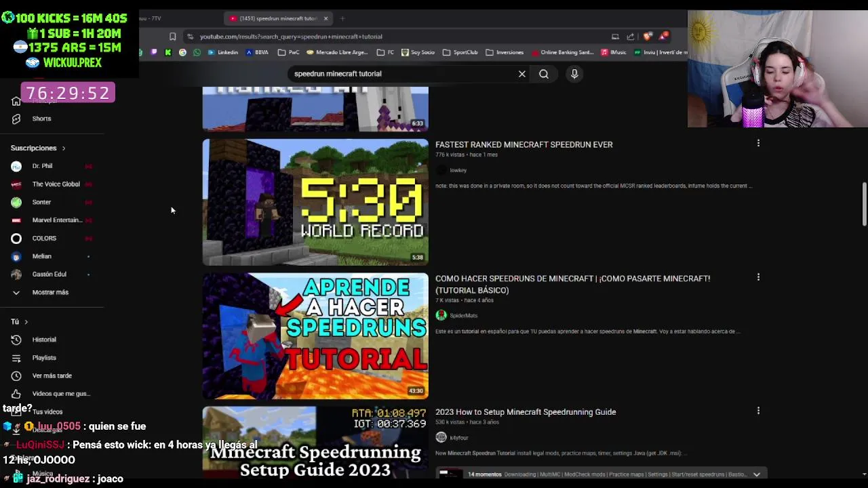This screenshot has width=868, height=488.
Task: Open Brave Rewards triangle icon
Action: [x=663, y=37]
